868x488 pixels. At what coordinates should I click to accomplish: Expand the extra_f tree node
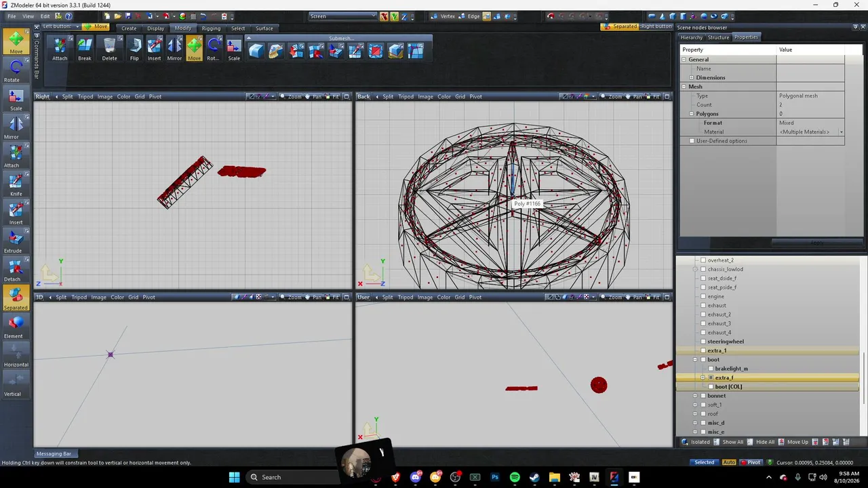[703, 378]
